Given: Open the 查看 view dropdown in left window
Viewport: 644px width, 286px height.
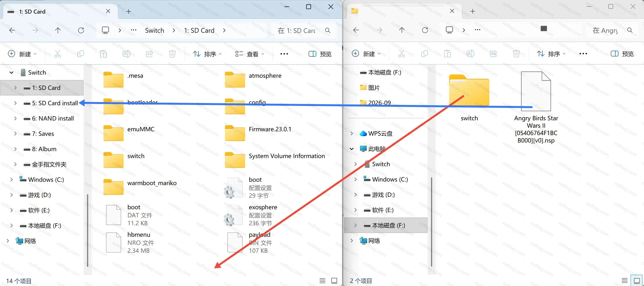Looking at the screenshot, I should point(250,54).
